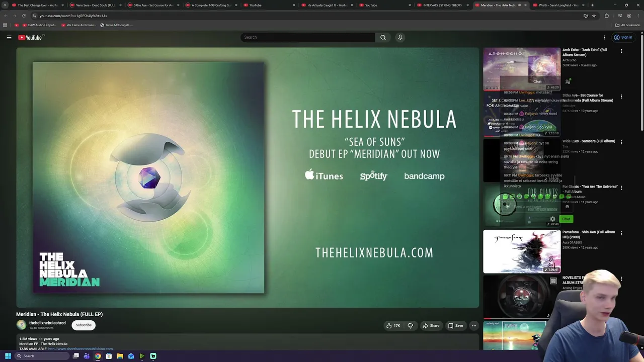The width and height of the screenshot is (644, 362).
Task: Open options for Wide Eyes Samsara video
Action: [621, 142]
